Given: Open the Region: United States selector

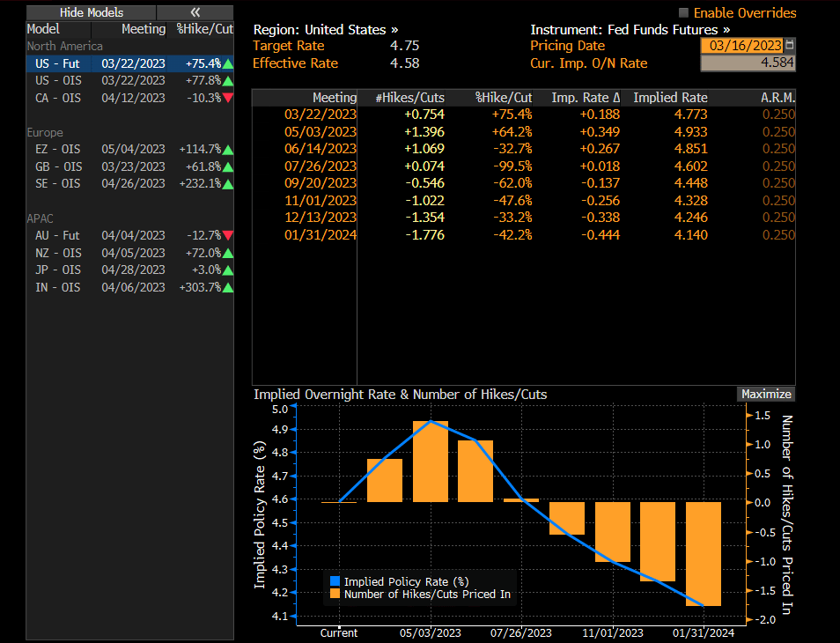Looking at the screenshot, I should [x=325, y=29].
